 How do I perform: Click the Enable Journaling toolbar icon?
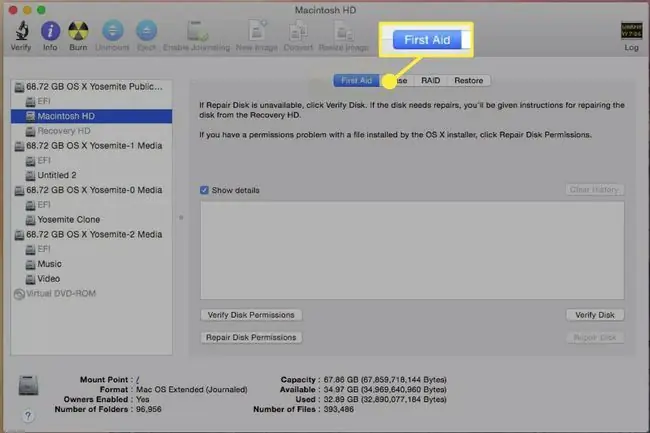pos(197,31)
